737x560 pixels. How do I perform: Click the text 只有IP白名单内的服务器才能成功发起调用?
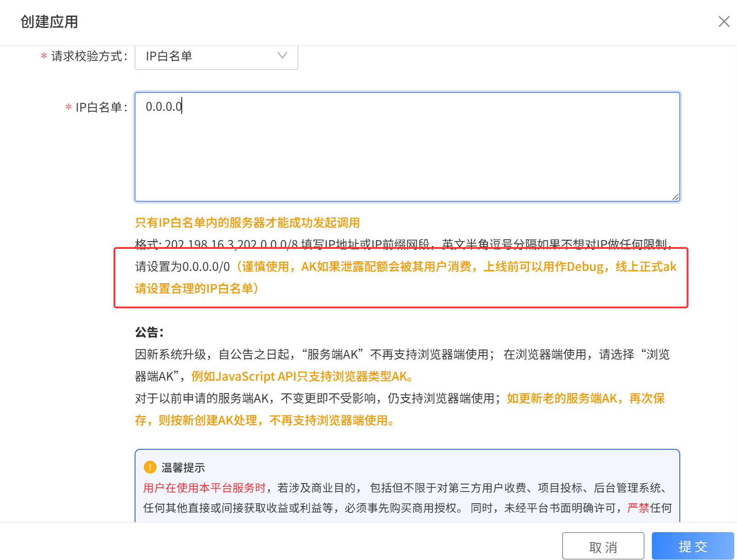(248, 223)
